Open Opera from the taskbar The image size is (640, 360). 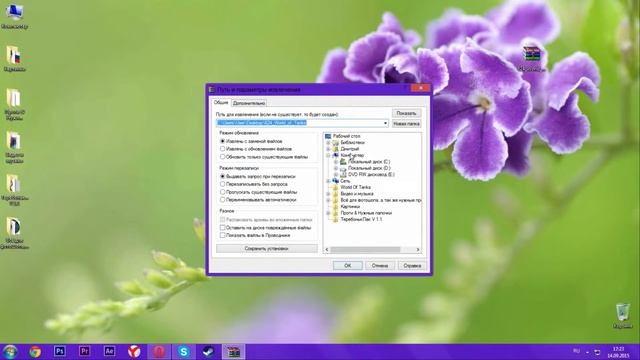(159, 351)
